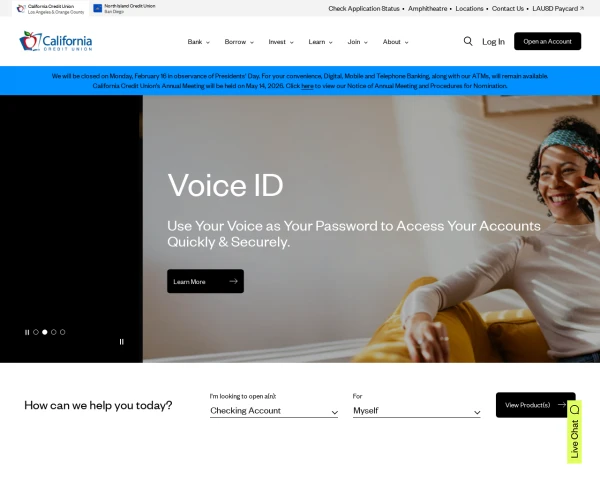Click the arrow on the Learn More button
600x480 pixels.
tap(233, 281)
